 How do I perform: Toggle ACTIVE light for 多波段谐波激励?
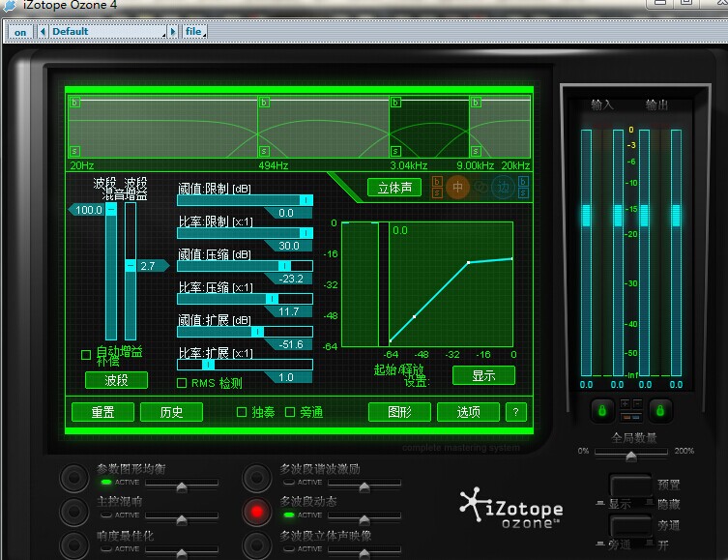289,482
